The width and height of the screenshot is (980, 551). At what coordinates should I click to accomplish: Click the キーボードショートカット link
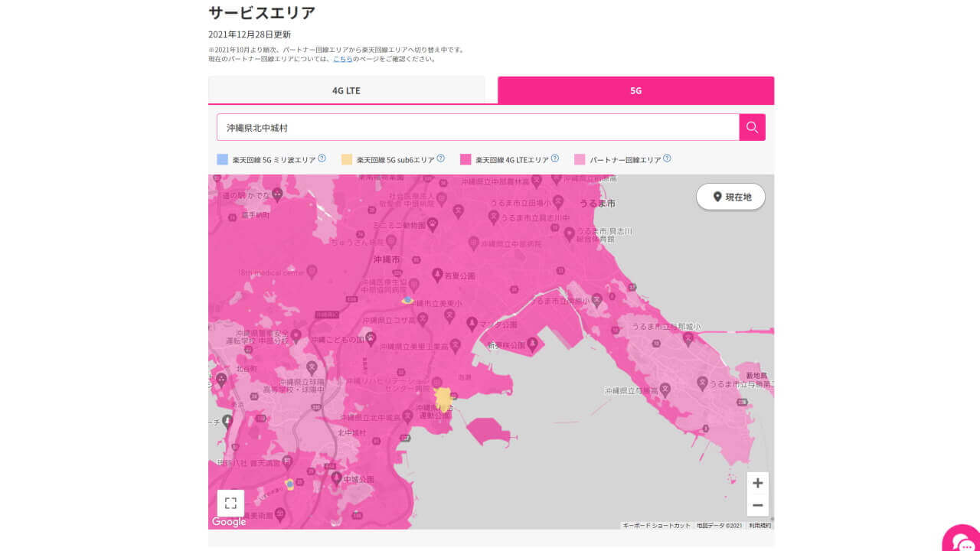(x=658, y=525)
